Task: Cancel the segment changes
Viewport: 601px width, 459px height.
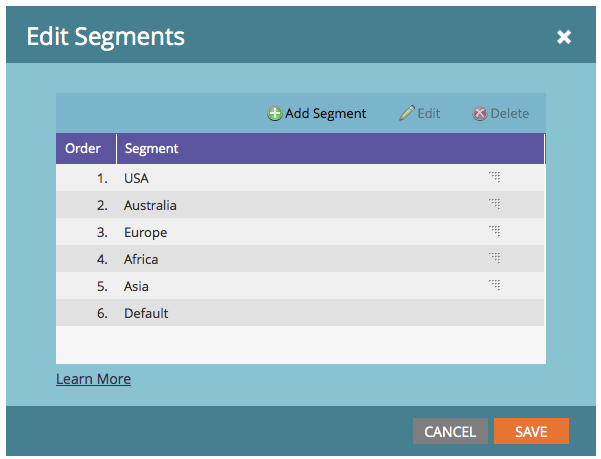Action: click(450, 431)
